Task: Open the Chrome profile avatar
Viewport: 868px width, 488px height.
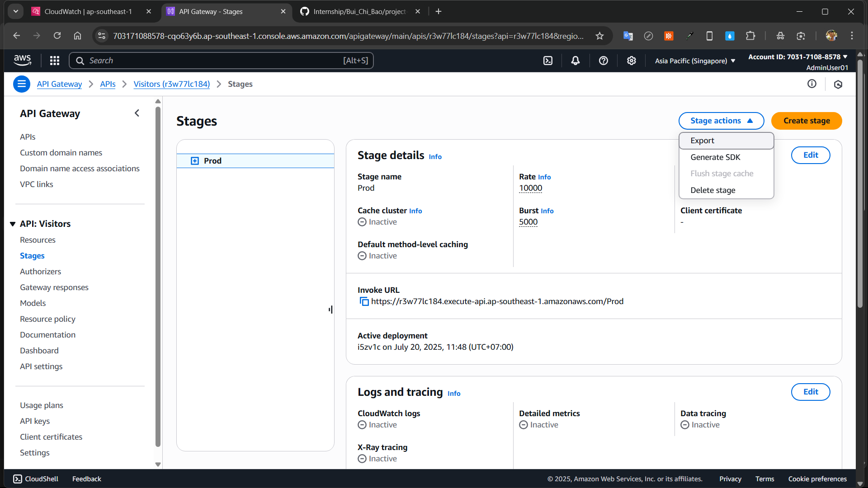Action: coord(831,36)
